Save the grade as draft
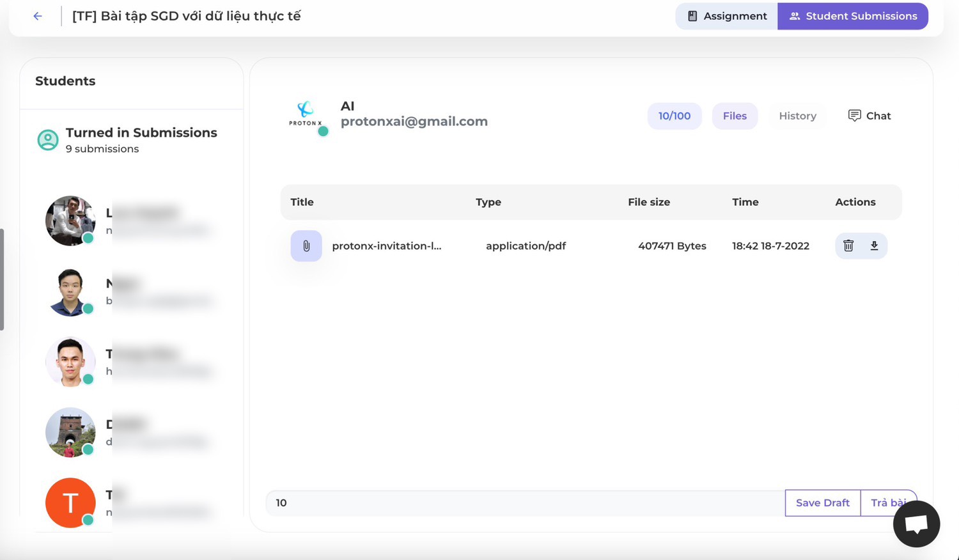Image resolution: width=959 pixels, height=560 pixels. coord(823,503)
